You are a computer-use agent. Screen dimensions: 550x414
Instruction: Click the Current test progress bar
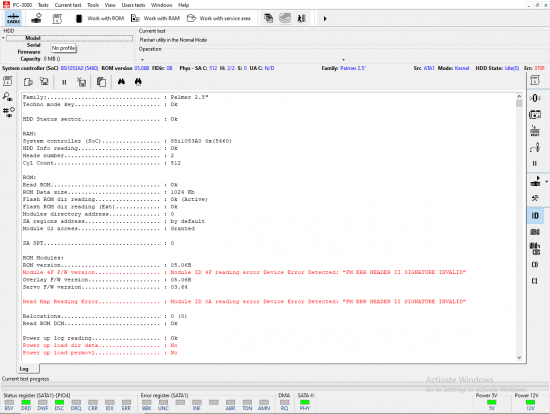point(274,386)
